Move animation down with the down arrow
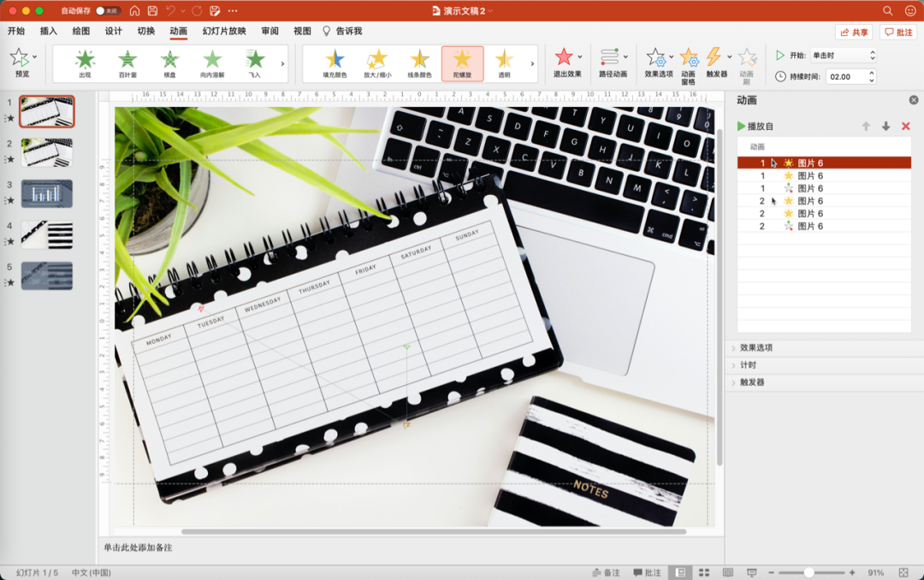This screenshot has height=580, width=924. (885, 126)
